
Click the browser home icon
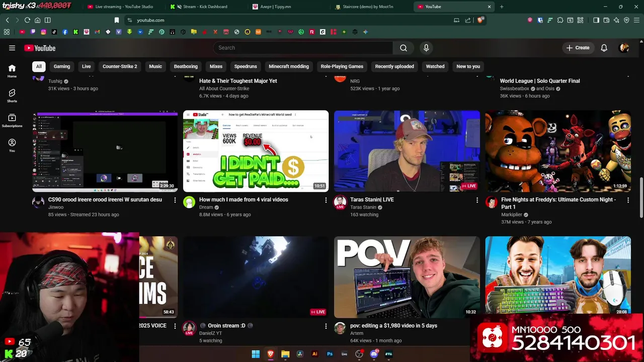[37, 20]
